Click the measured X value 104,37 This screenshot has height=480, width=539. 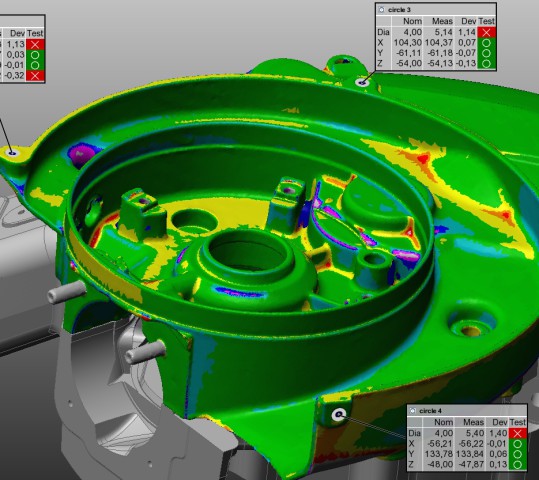439,43
